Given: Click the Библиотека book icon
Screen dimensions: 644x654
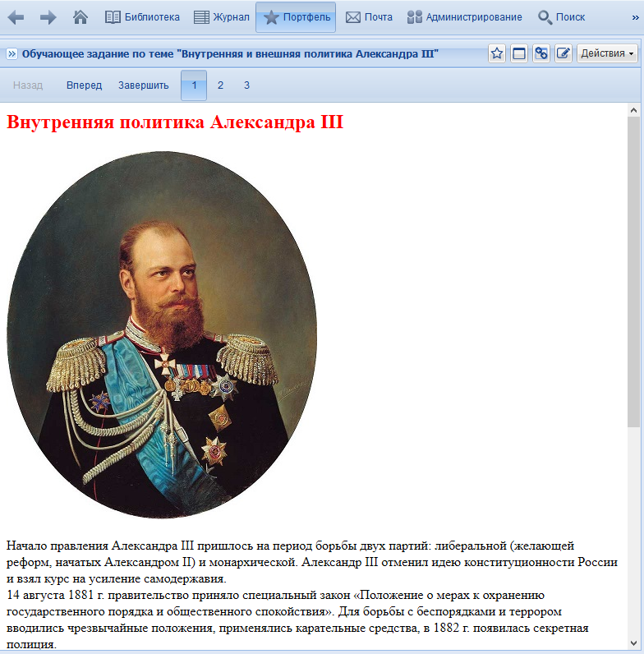Looking at the screenshot, I should pos(113,17).
